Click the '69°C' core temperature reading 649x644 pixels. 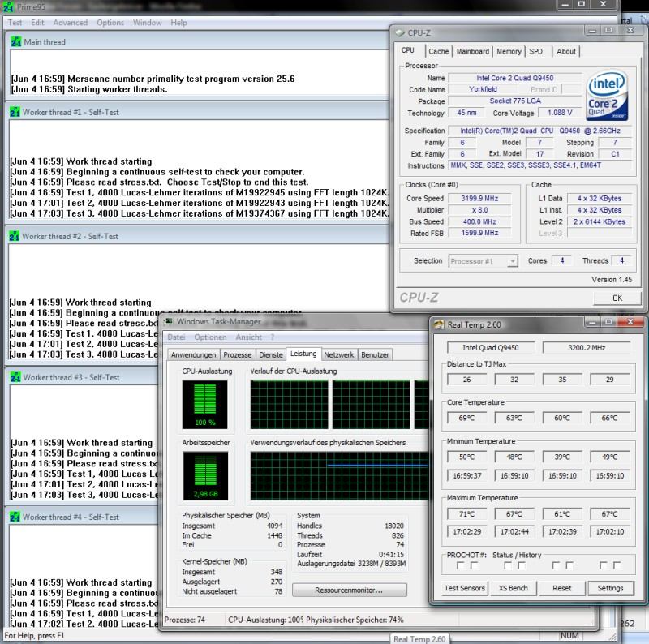click(467, 418)
